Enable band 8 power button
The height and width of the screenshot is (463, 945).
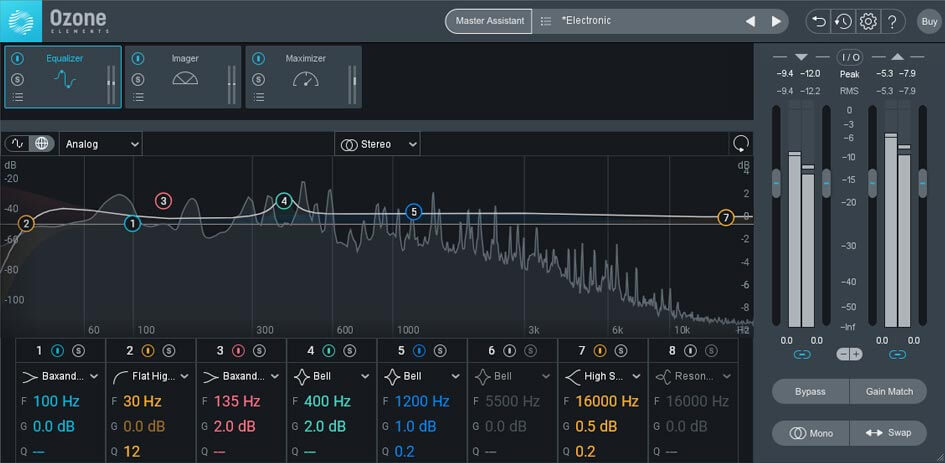coord(691,350)
